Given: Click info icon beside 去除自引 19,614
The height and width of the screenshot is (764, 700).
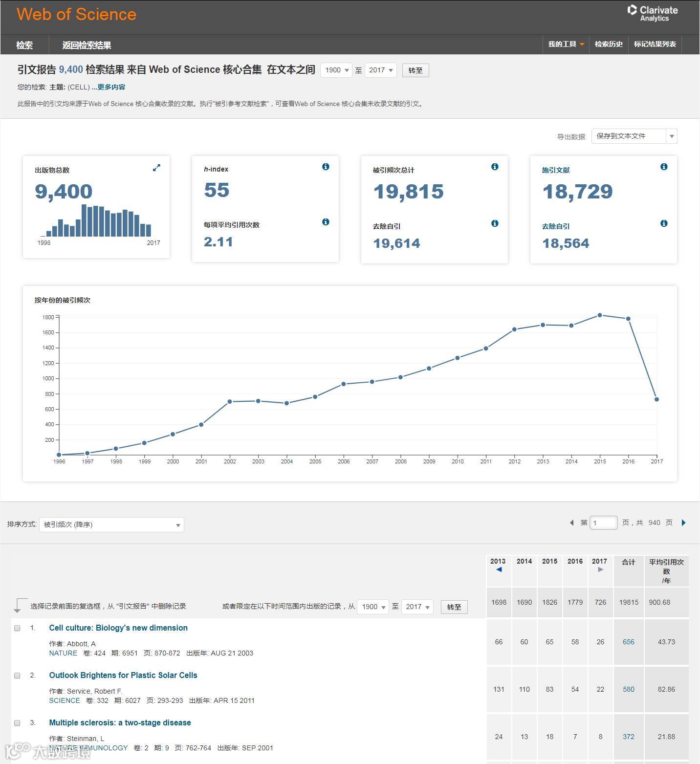Looking at the screenshot, I should click(x=495, y=223).
